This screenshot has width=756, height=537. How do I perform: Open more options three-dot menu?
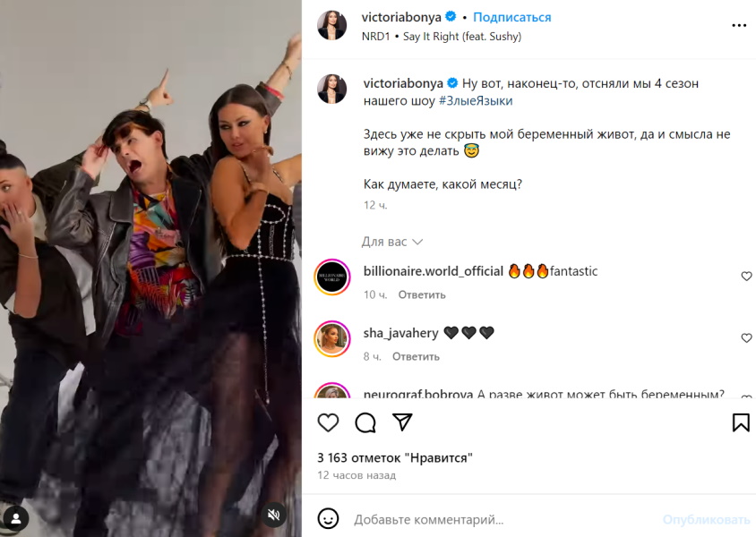pyautogui.click(x=739, y=26)
